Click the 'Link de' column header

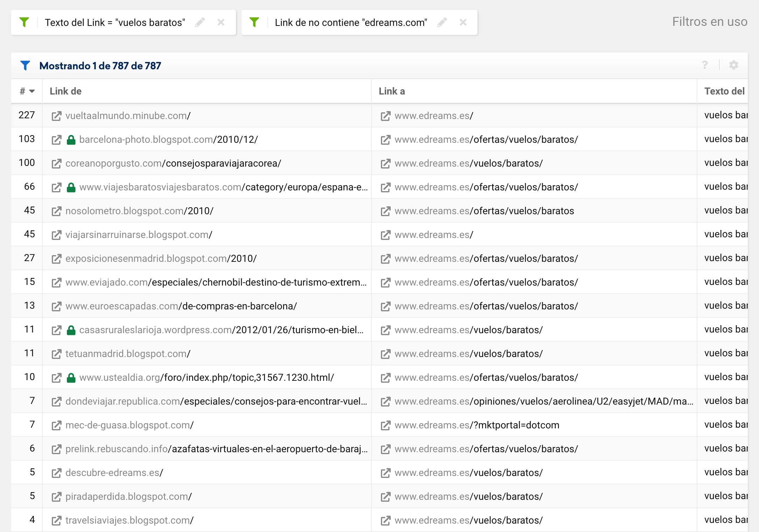(65, 91)
